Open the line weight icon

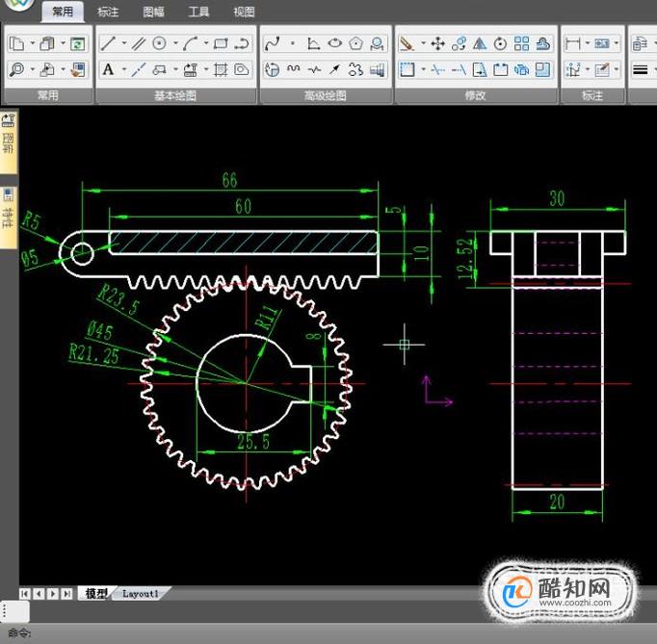641,69
